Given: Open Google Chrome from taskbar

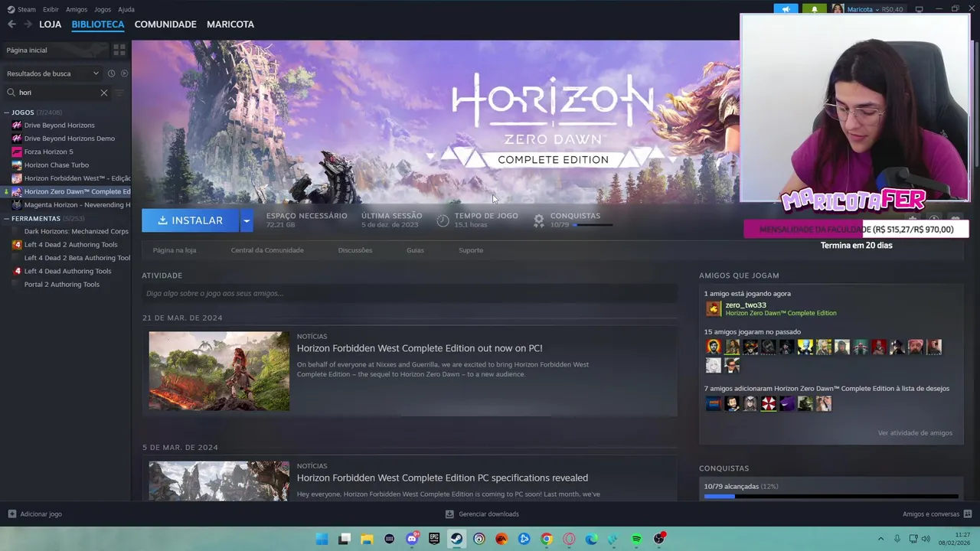Looking at the screenshot, I should pyautogui.click(x=547, y=539).
